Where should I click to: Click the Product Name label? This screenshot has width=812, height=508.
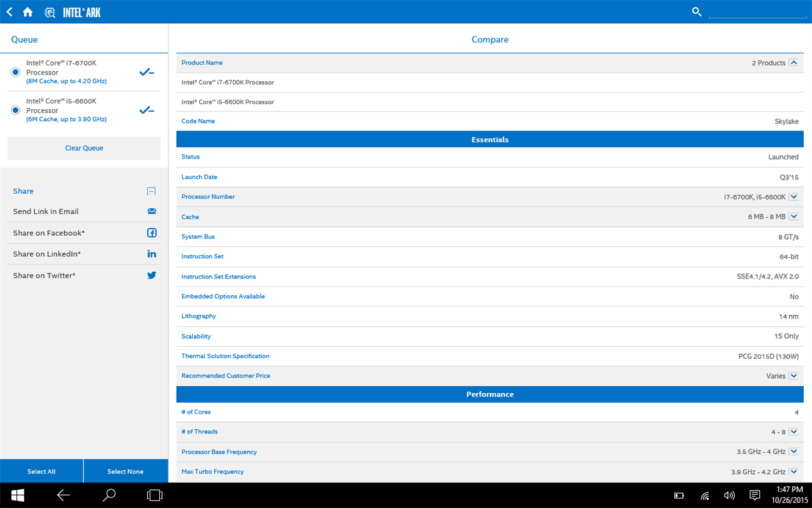click(x=202, y=63)
